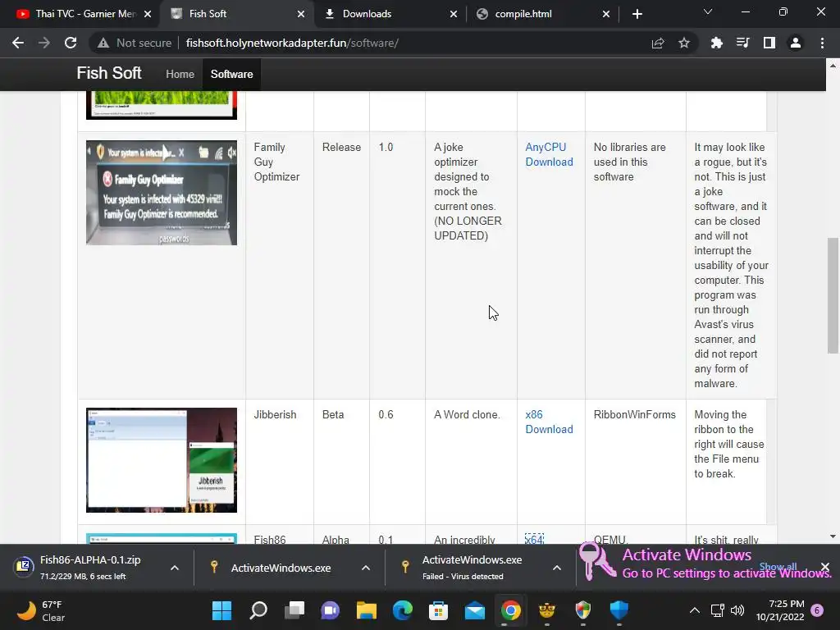Open the weather widget showing 67°F
The height and width of the screenshot is (630, 840).
tap(41, 610)
